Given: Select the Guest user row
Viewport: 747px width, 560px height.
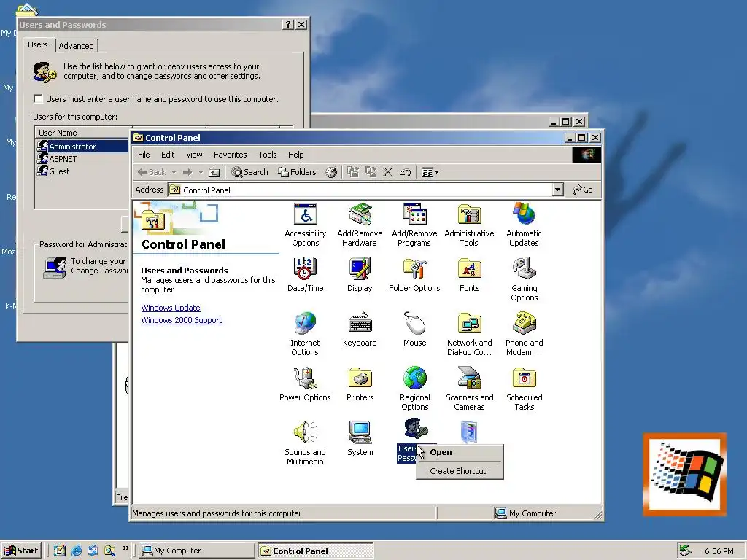Looking at the screenshot, I should (x=82, y=171).
